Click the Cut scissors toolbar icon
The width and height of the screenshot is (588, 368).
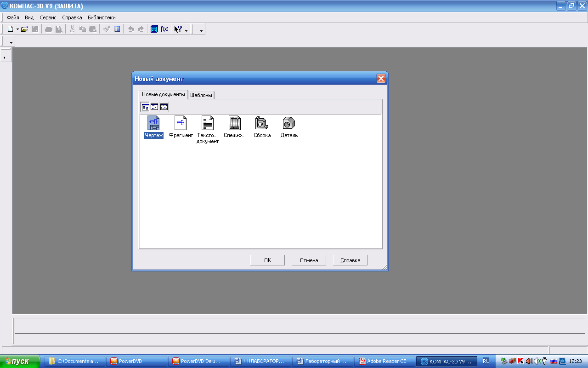(x=72, y=29)
